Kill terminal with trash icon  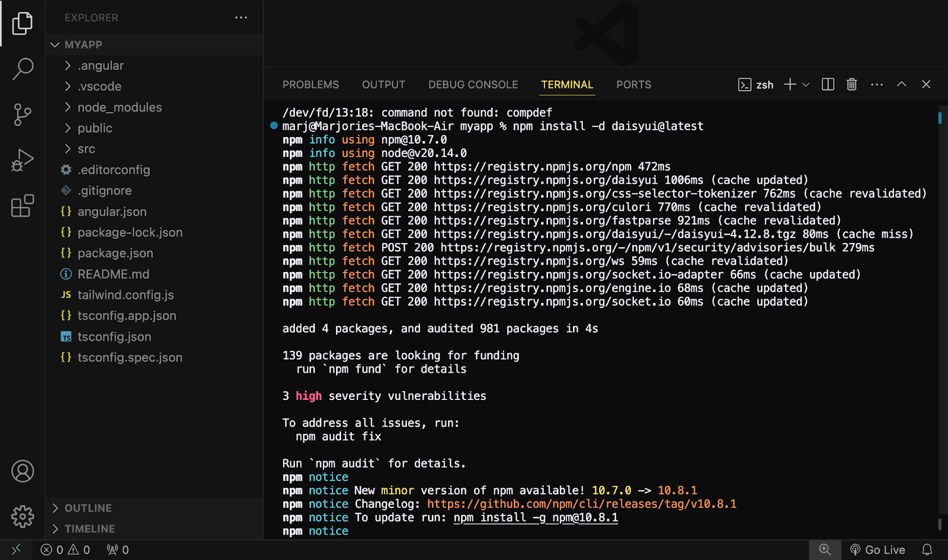(x=851, y=85)
